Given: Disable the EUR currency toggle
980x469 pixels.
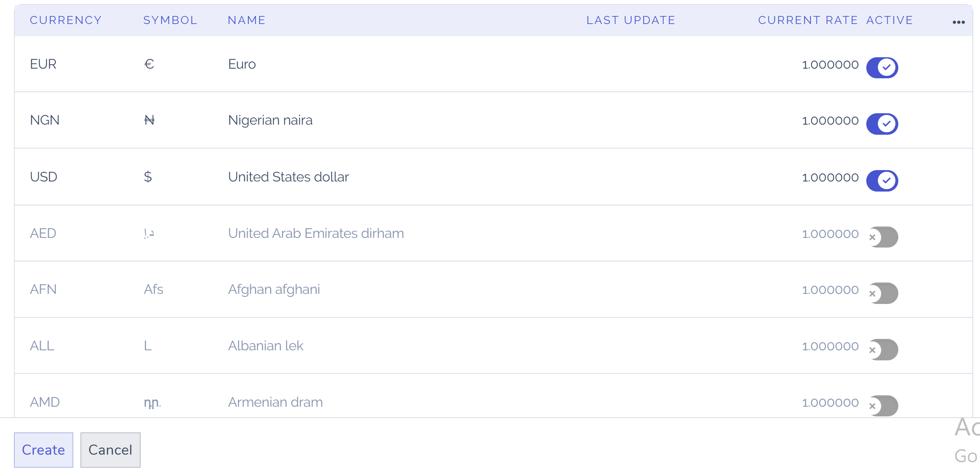Looking at the screenshot, I should tap(882, 67).
